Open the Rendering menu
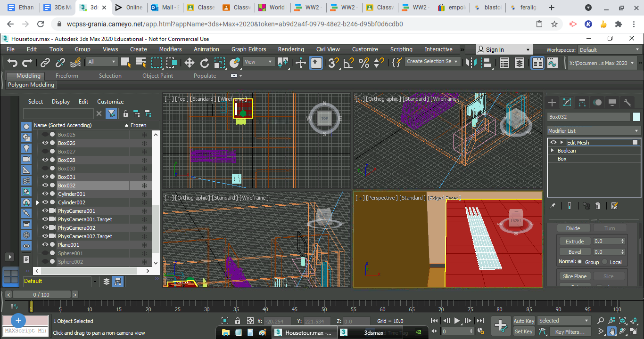 291,49
